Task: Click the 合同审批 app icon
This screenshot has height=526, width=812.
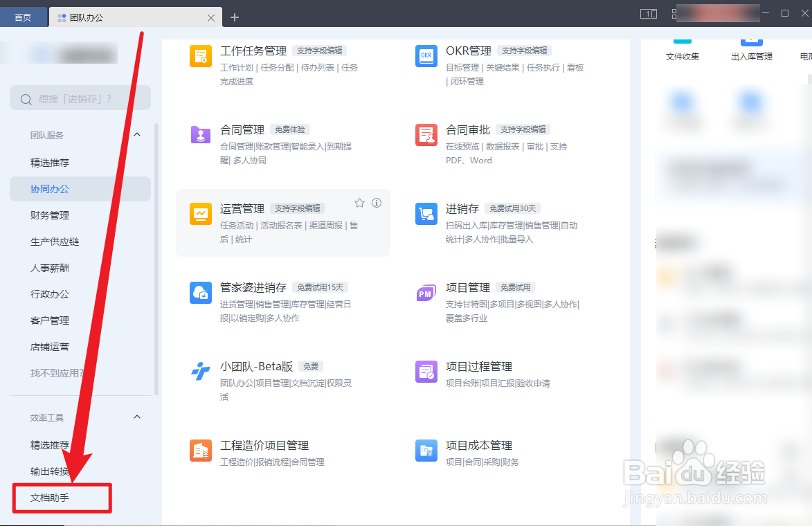Action: point(426,136)
